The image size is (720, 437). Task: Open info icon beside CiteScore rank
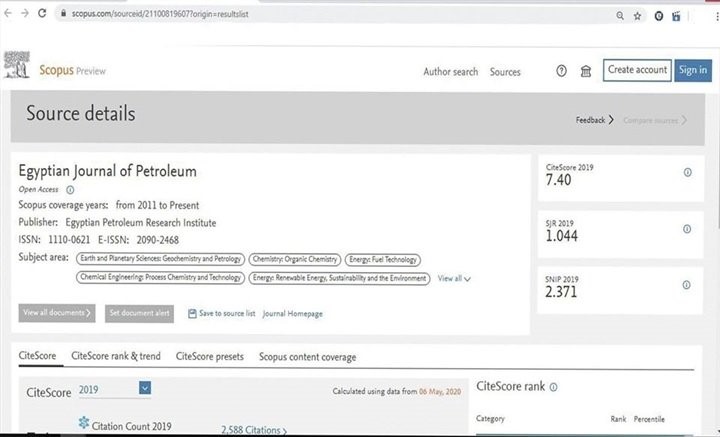click(553, 387)
